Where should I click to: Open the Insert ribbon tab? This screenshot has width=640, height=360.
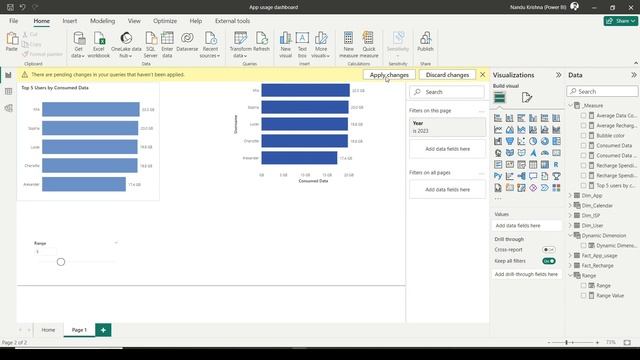point(69,21)
